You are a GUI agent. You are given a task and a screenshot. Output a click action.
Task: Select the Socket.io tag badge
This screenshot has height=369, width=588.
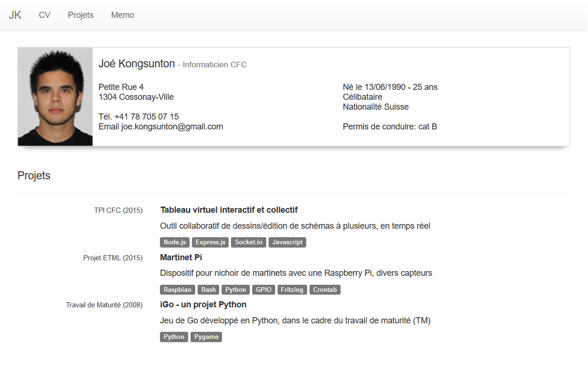[248, 242]
